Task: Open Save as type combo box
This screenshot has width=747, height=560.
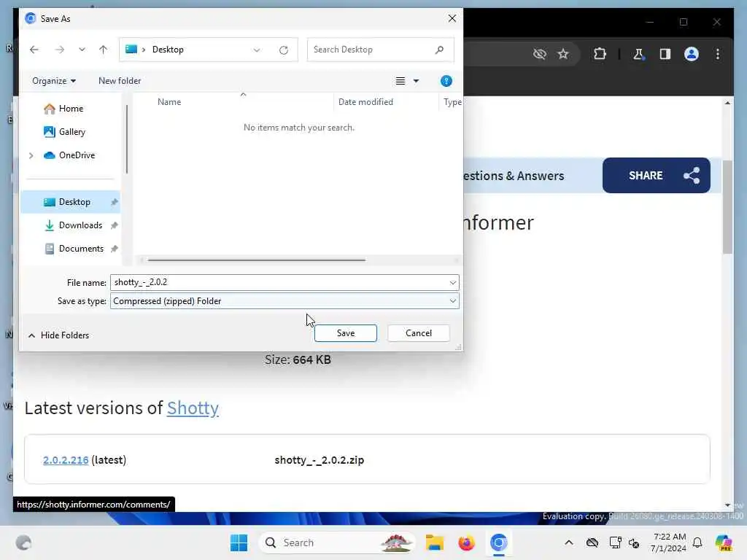Action: click(x=285, y=301)
